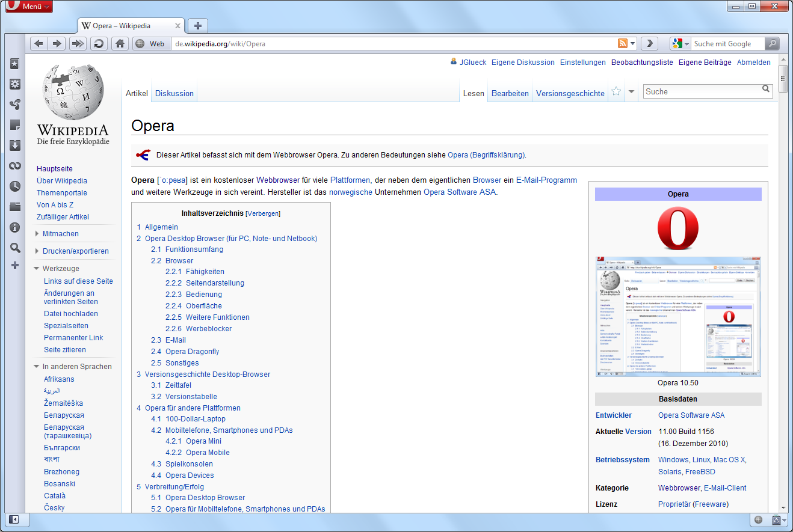Open the Opera Menü button
793x532 pixels.
29,7
